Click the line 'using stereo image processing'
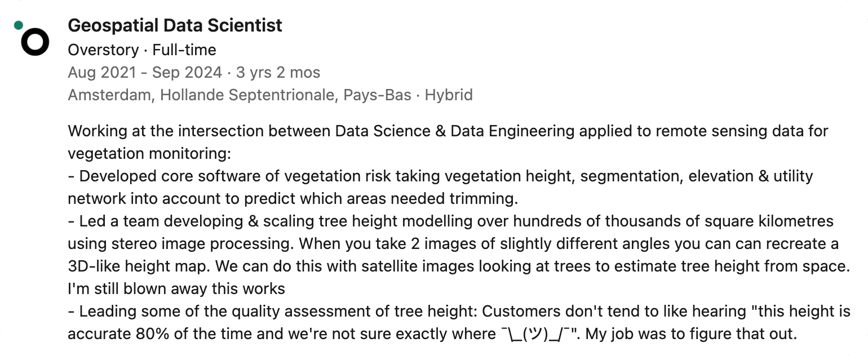868x356 pixels. point(453,244)
